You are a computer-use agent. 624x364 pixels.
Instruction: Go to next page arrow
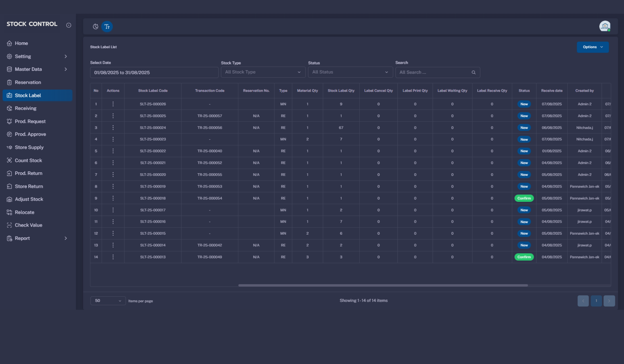point(609,301)
